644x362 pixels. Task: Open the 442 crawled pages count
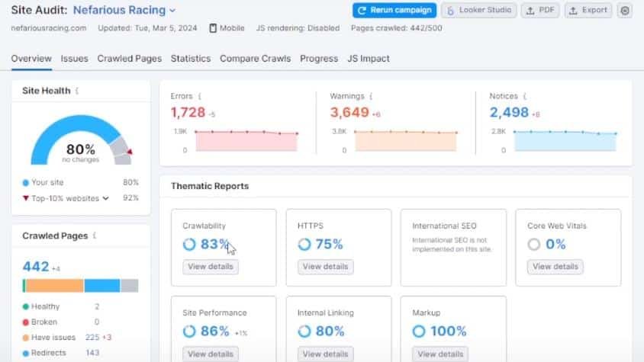tap(36, 267)
